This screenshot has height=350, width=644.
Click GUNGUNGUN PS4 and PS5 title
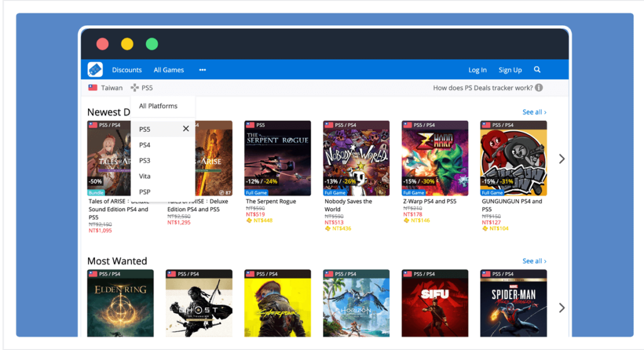click(x=512, y=205)
